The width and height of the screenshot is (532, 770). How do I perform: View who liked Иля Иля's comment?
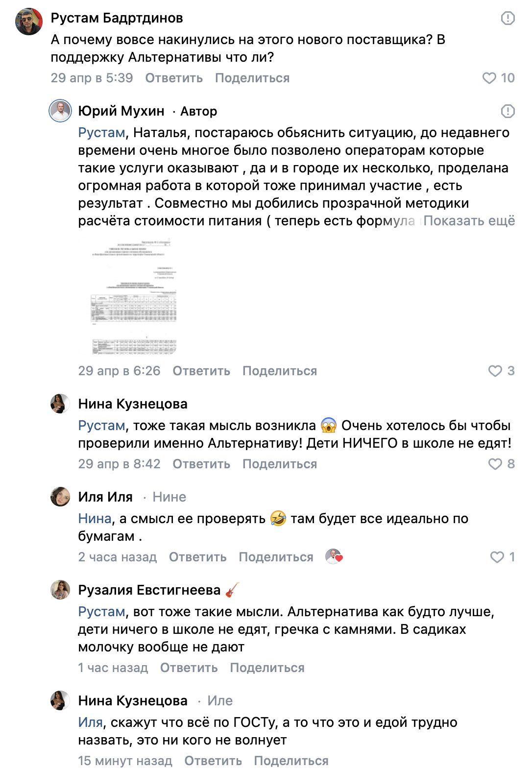click(x=334, y=557)
